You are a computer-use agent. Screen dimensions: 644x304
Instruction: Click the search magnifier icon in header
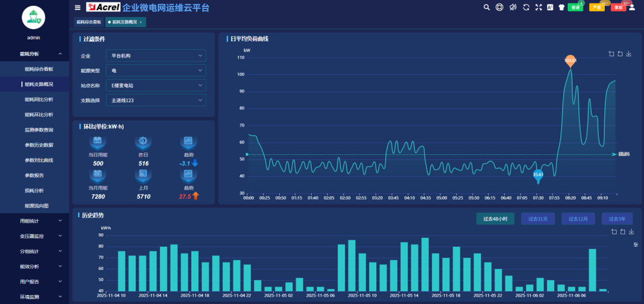pos(487,7)
